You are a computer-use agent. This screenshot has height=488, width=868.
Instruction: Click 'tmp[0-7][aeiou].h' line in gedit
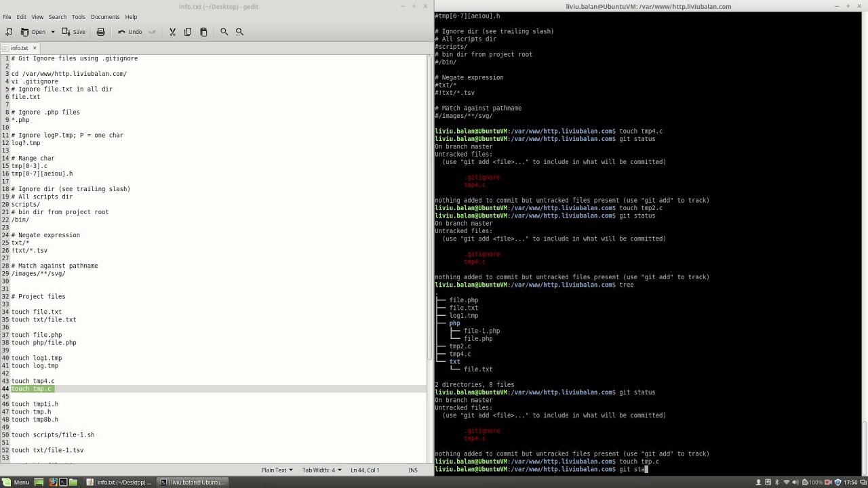click(42, 174)
